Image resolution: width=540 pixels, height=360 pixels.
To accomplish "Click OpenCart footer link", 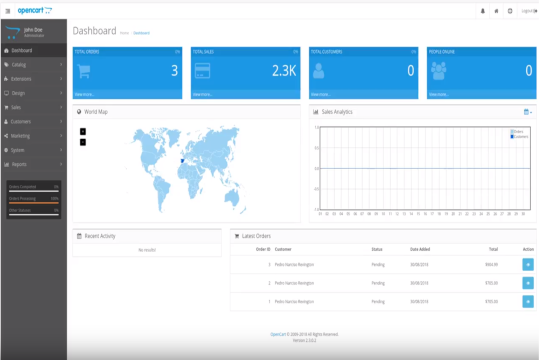I will [278, 334].
